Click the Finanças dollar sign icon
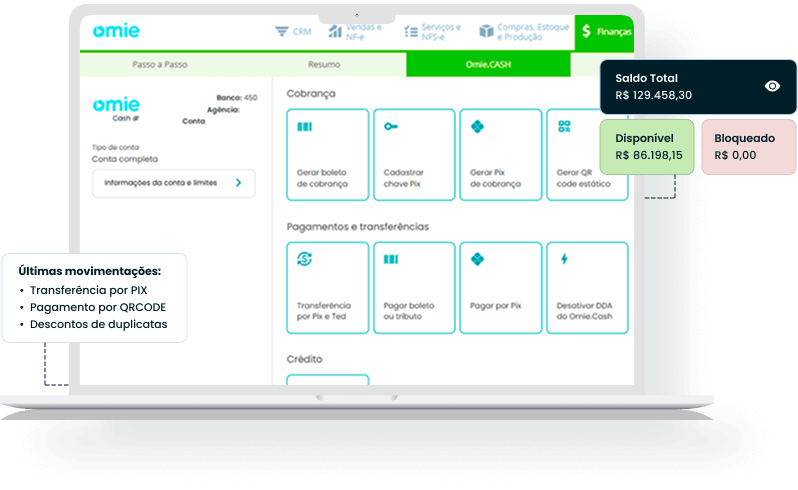 point(586,31)
